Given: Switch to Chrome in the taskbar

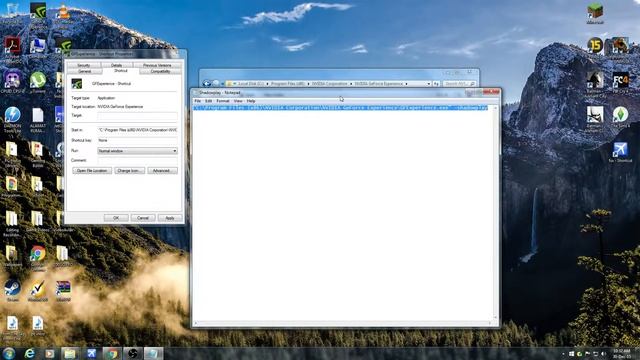Looking at the screenshot, I should [111, 353].
